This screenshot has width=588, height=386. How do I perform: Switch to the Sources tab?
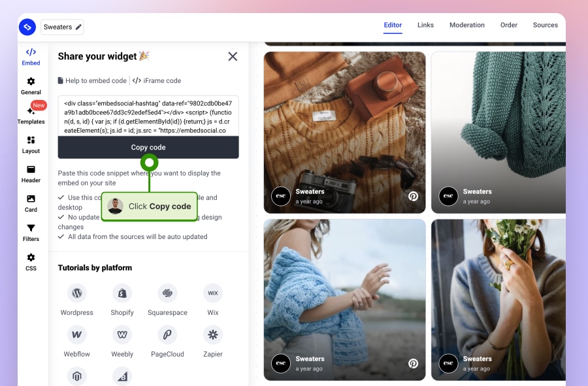point(546,25)
